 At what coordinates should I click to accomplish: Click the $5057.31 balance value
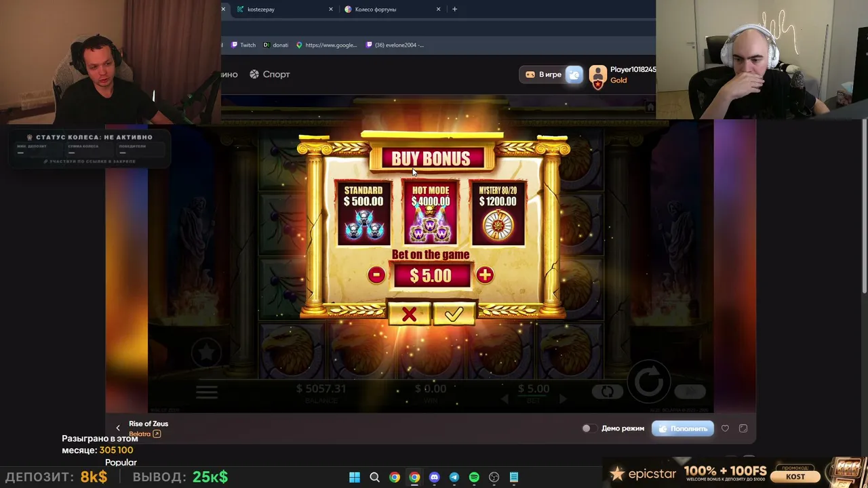[321, 388]
